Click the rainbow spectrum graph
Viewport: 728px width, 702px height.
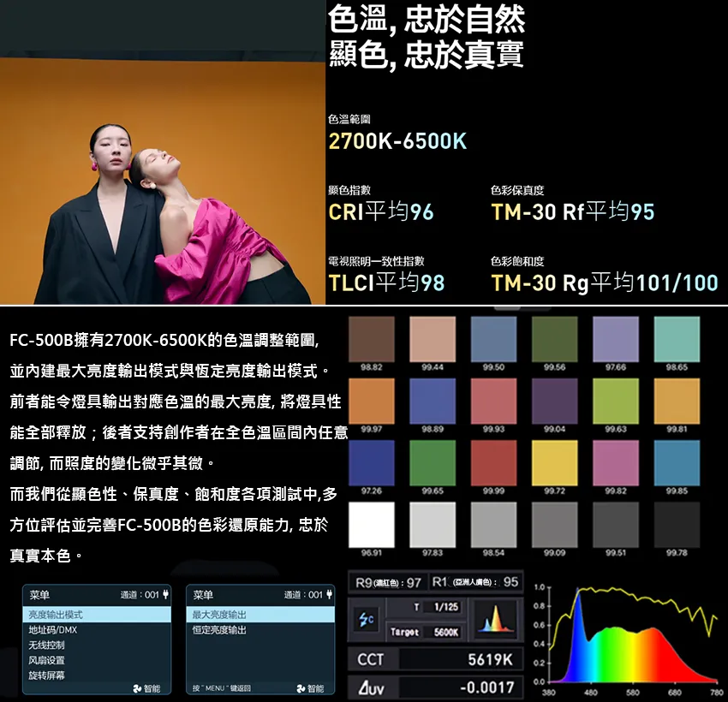(632, 634)
